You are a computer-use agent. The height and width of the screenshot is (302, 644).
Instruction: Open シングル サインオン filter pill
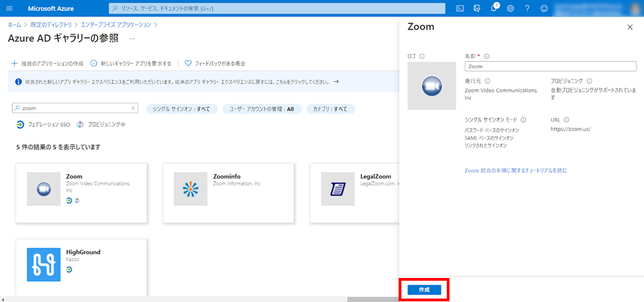click(181, 108)
